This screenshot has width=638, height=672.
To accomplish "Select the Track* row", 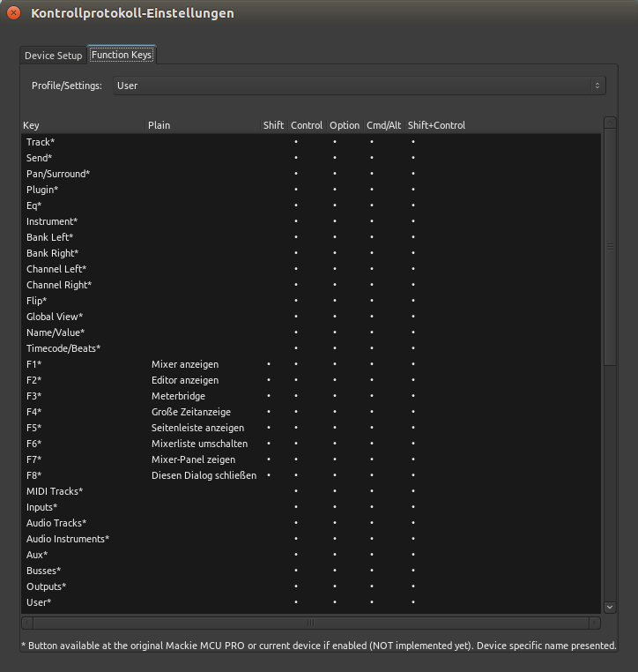I will pyautogui.click(x=311, y=142).
